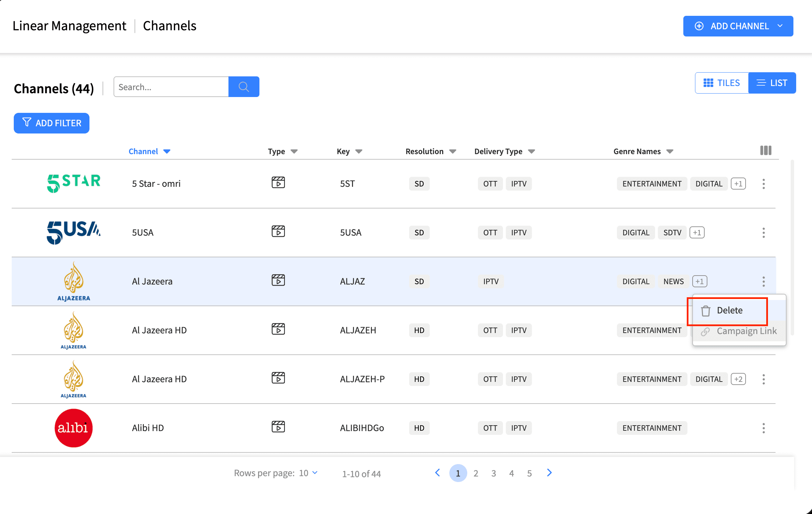Click Al Jazeera logo in ALJAZEH row
This screenshot has height=514, width=812.
pos(74,330)
